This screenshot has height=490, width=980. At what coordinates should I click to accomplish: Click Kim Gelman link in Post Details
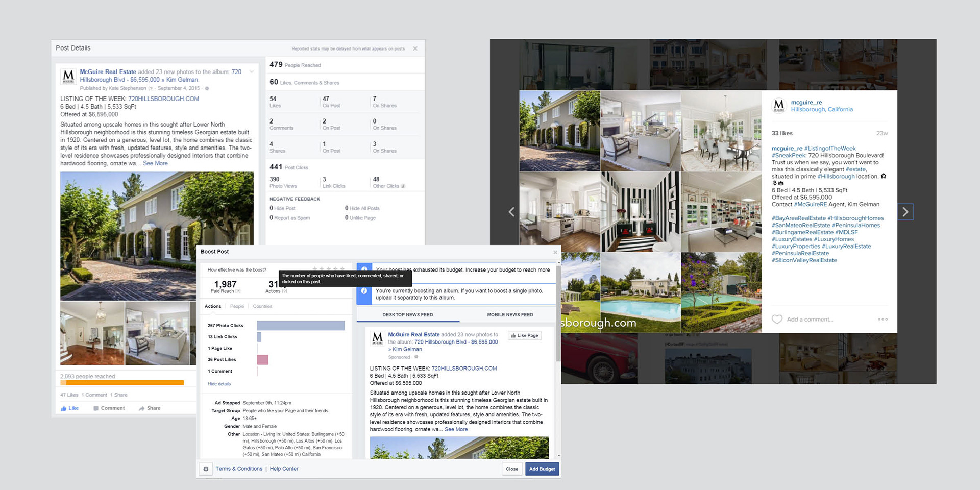[182, 80]
